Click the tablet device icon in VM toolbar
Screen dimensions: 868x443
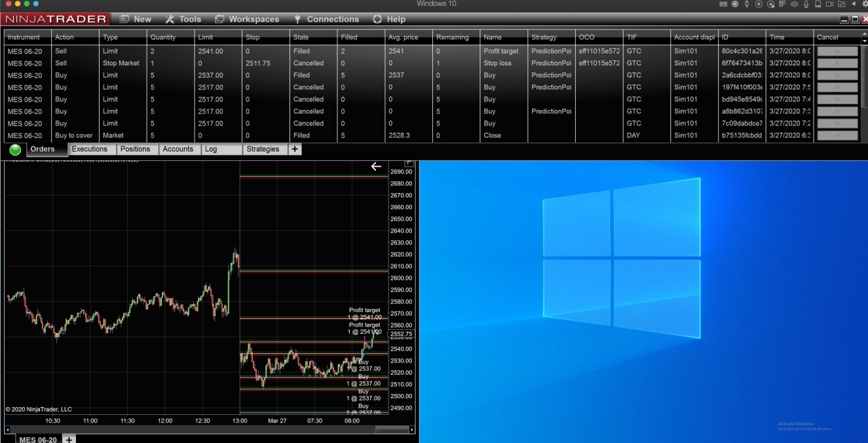[818, 4]
